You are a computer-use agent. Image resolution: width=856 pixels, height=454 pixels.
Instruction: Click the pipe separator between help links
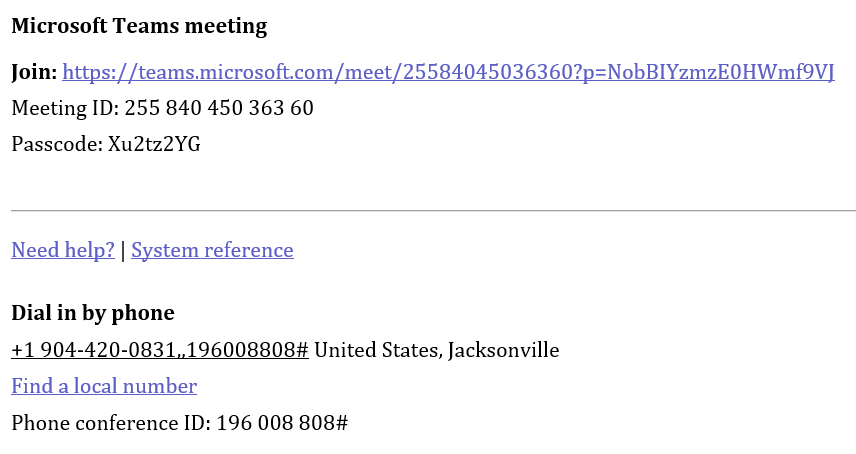123,250
